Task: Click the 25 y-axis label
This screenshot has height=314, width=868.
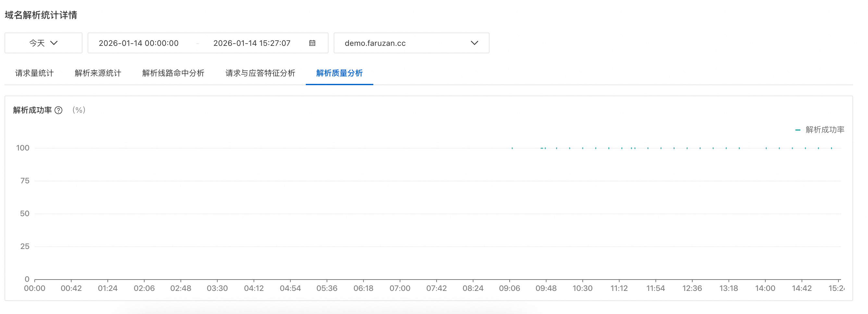Action: pyautogui.click(x=25, y=246)
